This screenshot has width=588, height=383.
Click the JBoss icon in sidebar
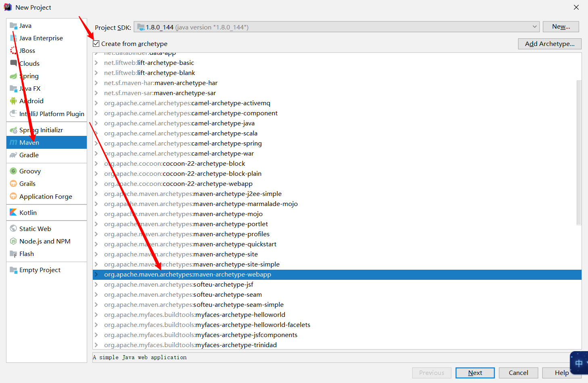coord(13,51)
